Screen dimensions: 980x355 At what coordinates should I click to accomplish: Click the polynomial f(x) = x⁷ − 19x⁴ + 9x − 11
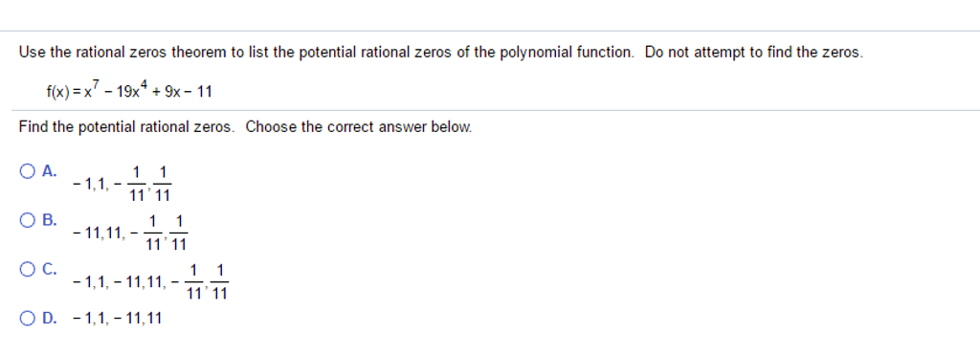tap(129, 89)
